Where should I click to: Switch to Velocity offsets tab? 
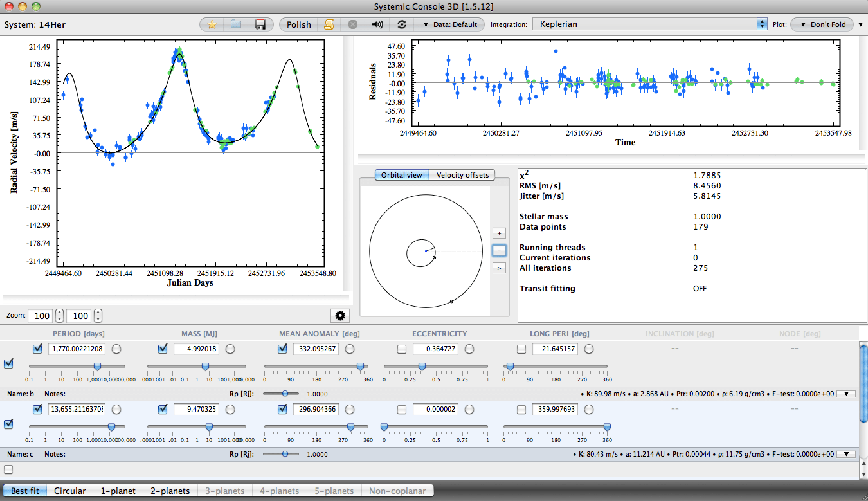coord(462,175)
